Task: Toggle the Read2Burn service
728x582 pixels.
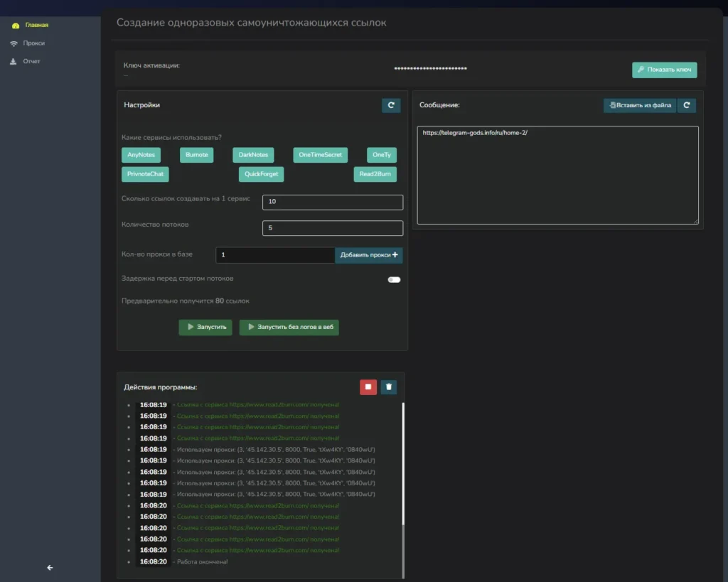Action: coord(375,173)
